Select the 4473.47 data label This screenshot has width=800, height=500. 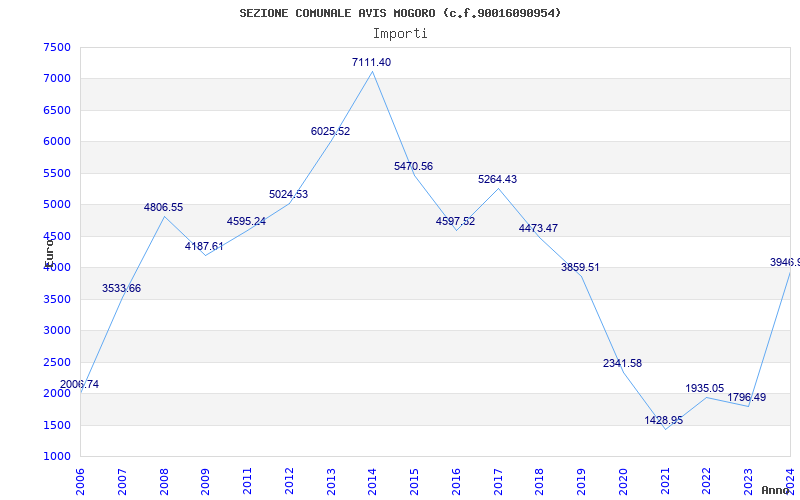(x=538, y=228)
